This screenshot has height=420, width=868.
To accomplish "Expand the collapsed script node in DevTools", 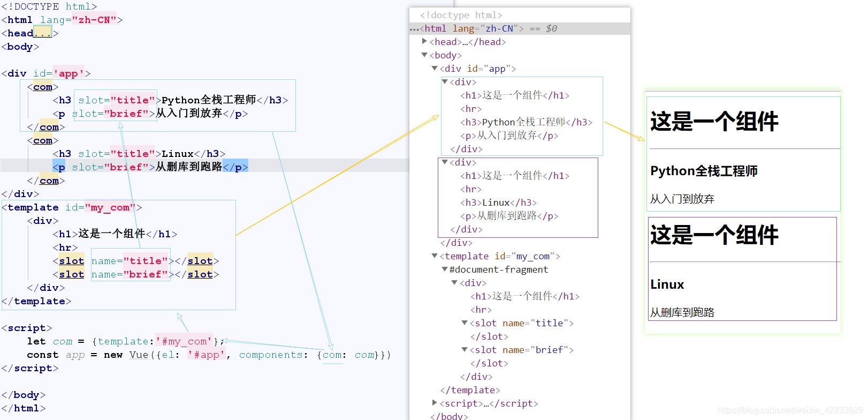I will pyautogui.click(x=435, y=403).
